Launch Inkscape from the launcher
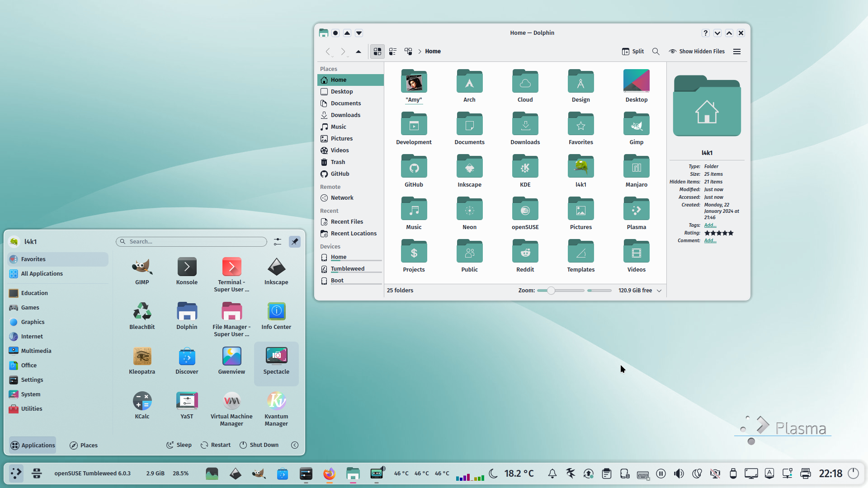The width and height of the screenshot is (868, 488). coord(276,272)
